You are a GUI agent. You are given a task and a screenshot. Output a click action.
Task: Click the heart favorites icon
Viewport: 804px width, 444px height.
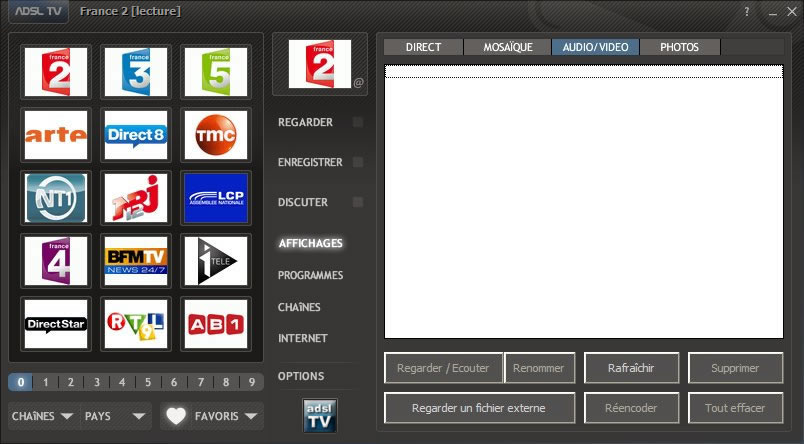point(176,416)
